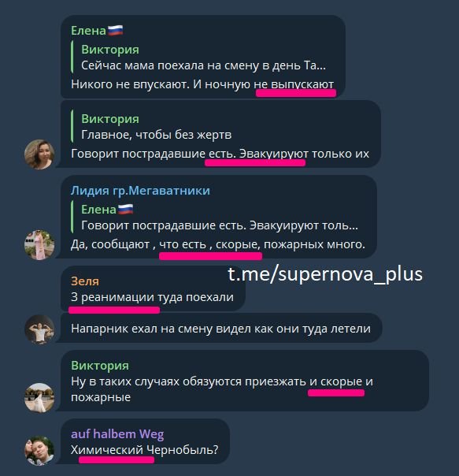Image resolution: width=459 pixels, height=476 pixels.
Task: Click sender name Елена in first message
Action: point(88,31)
